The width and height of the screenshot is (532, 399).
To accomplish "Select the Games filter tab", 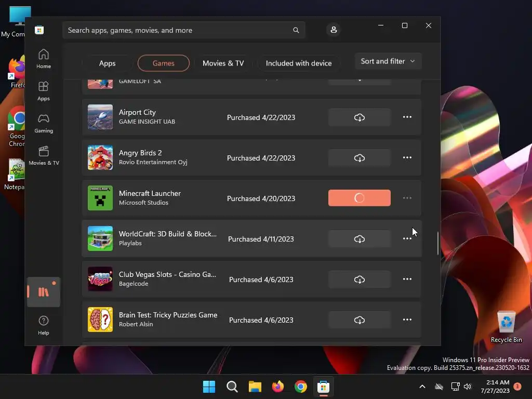I will click(x=164, y=63).
